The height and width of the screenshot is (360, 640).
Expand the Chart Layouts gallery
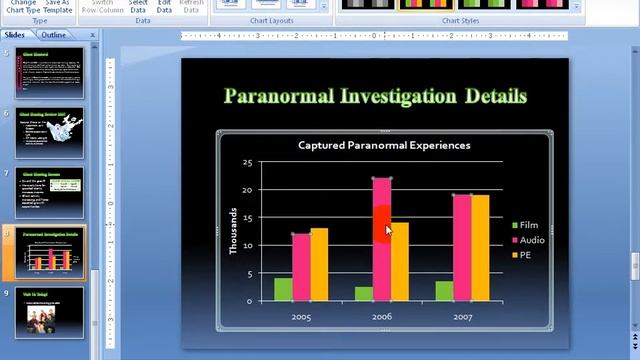tap(324, 6)
